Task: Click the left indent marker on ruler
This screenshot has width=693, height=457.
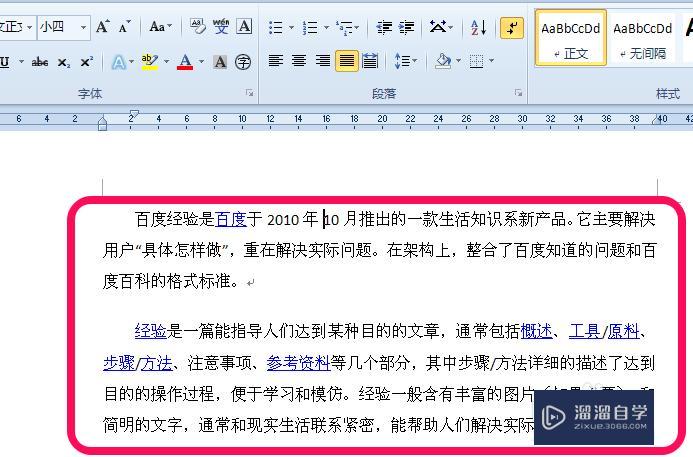Action: point(103,124)
